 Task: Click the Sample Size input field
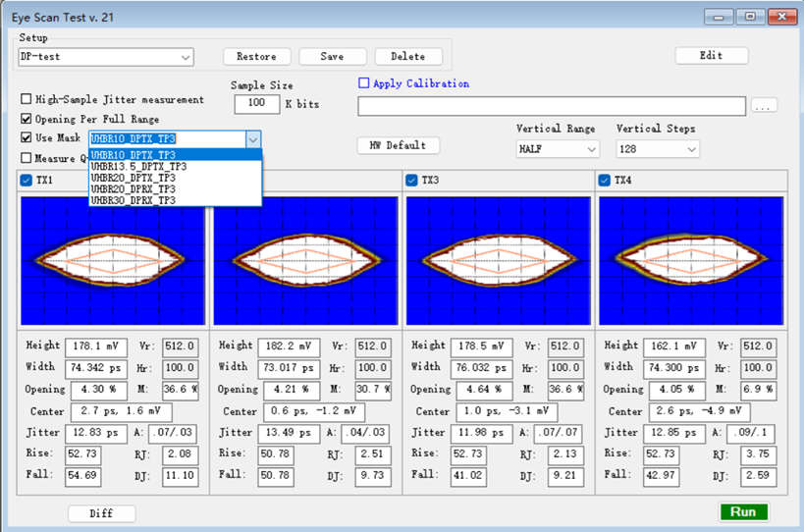coord(257,103)
